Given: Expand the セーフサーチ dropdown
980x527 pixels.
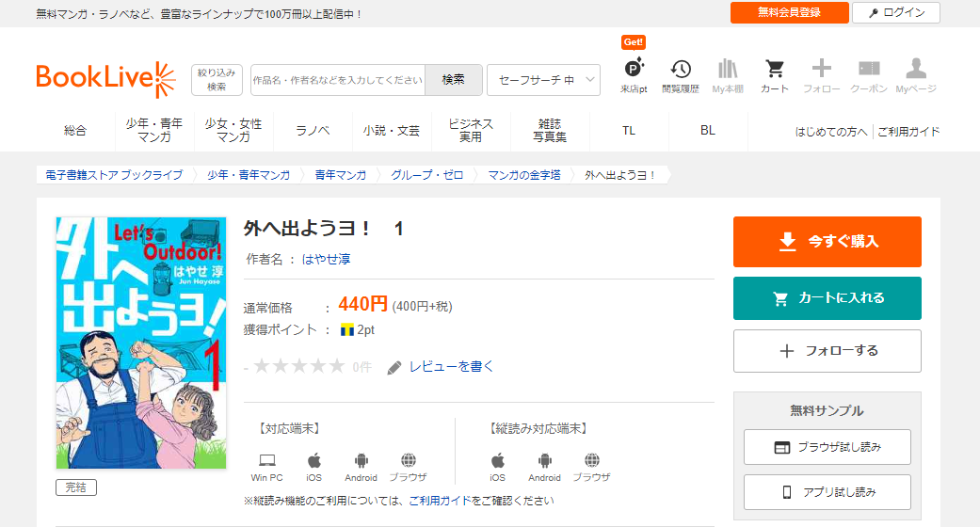Looking at the screenshot, I should 543,80.
